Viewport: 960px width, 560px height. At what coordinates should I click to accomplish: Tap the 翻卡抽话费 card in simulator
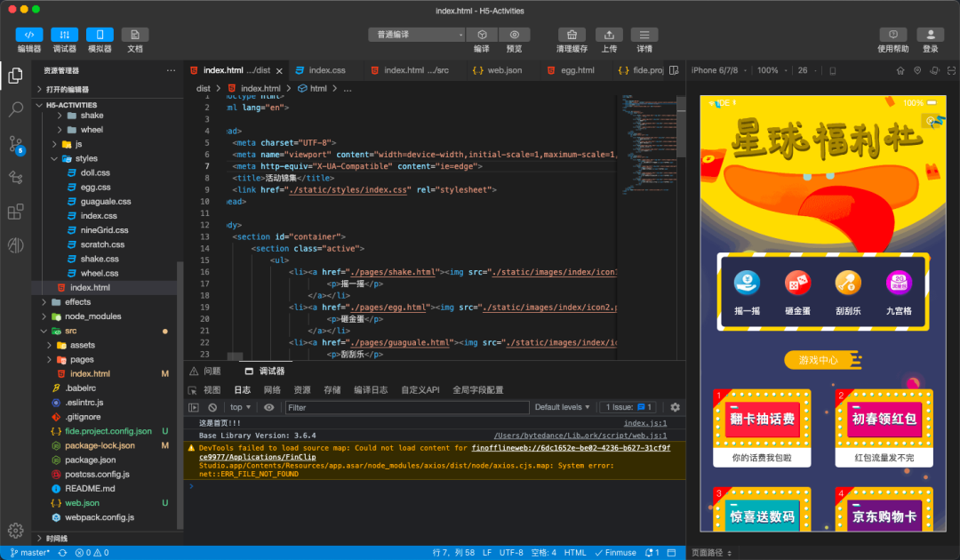coord(763,428)
